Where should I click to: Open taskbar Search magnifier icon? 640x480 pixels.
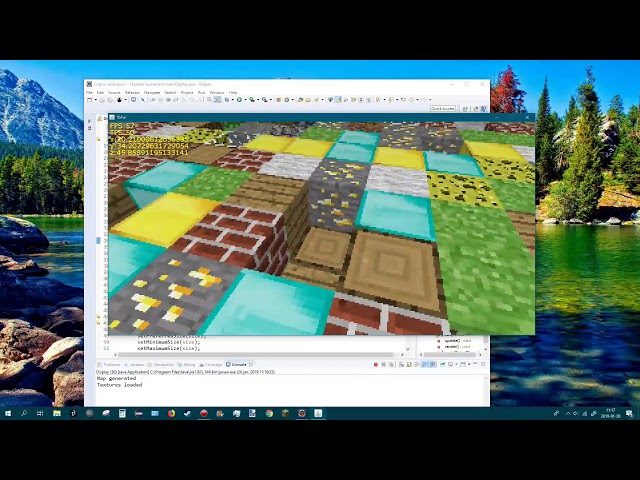pyautogui.click(x=24, y=413)
